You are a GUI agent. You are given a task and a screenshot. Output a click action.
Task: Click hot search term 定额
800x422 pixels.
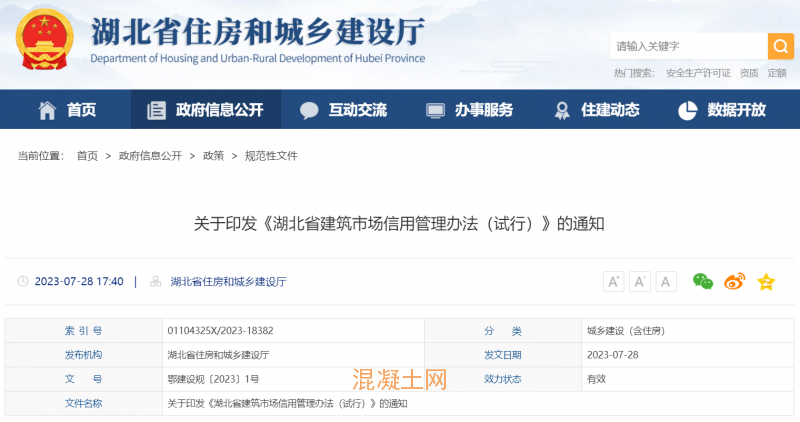[x=777, y=73]
